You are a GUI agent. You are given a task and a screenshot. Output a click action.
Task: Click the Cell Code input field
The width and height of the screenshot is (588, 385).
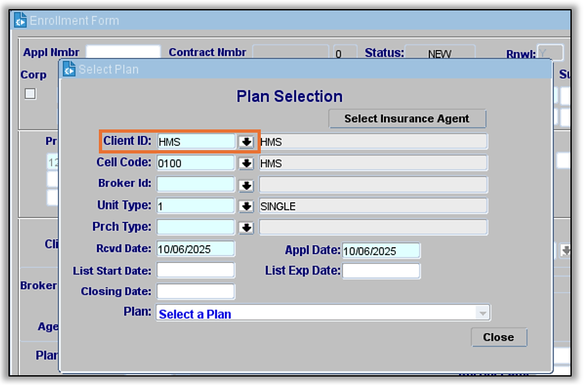[x=195, y=163]
